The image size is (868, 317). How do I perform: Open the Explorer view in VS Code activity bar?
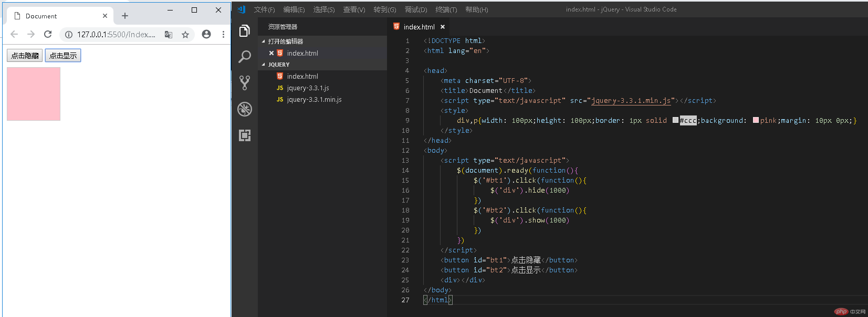(244, 31)
